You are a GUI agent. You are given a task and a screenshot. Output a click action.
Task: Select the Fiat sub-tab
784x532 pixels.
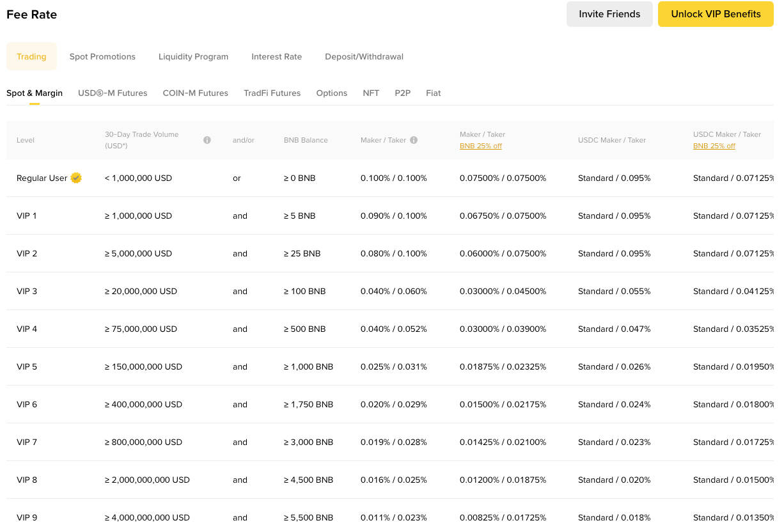433,93
